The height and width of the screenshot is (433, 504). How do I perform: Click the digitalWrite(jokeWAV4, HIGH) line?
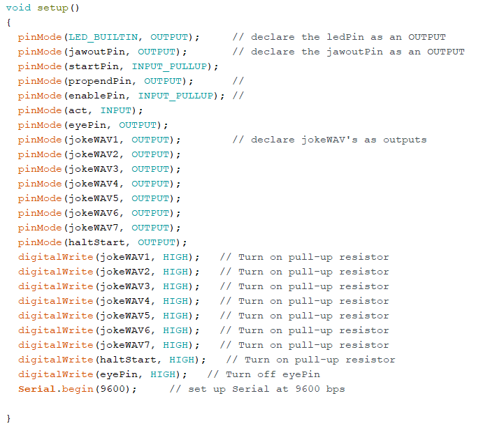click(x=108, y=301)
